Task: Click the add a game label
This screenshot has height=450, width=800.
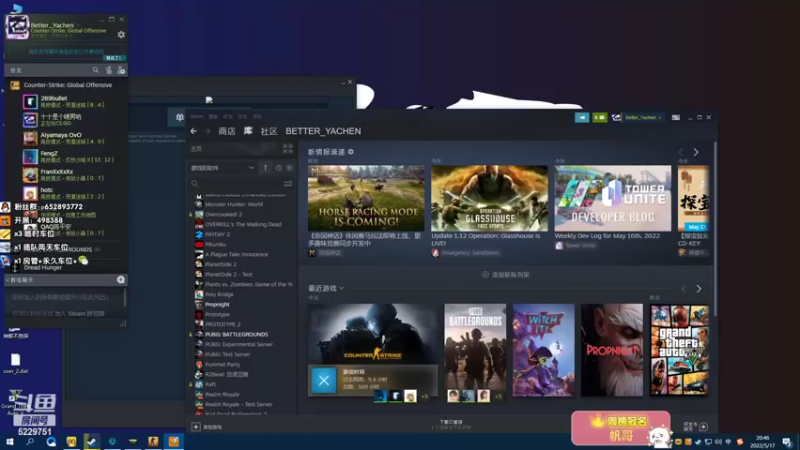Action: coord(212,427)
